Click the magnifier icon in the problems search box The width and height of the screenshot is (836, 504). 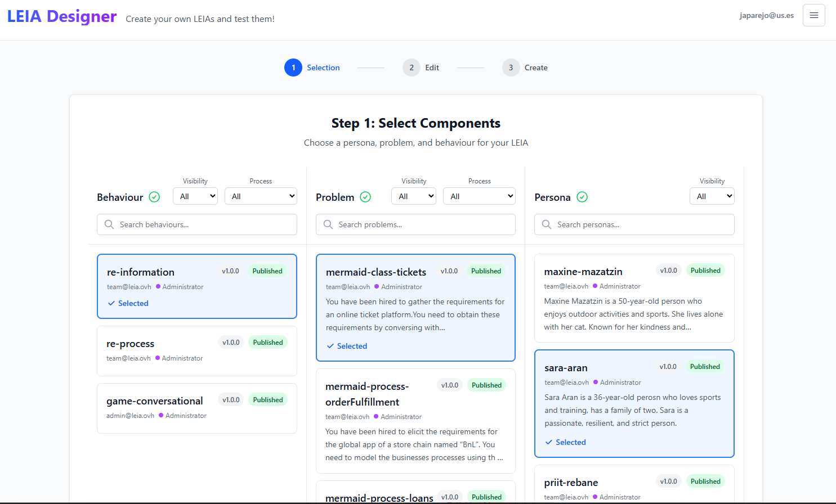coord(328,224)
